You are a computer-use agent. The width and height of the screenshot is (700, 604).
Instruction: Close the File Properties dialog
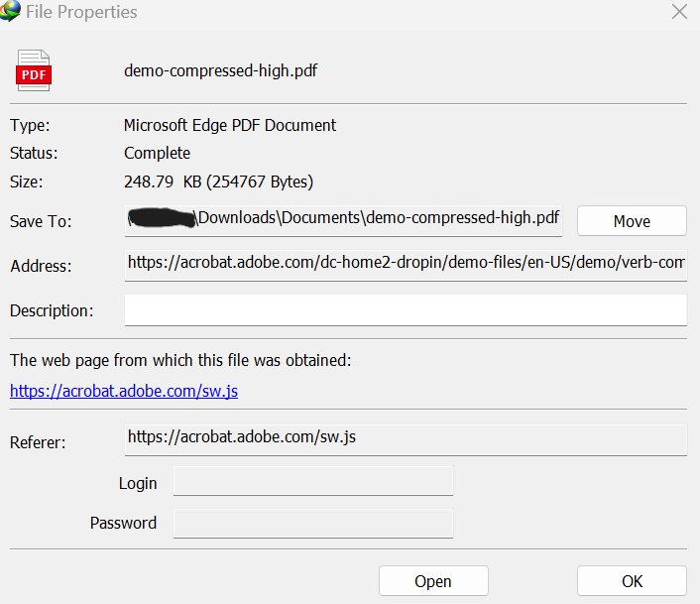click(x=679, y=12)
